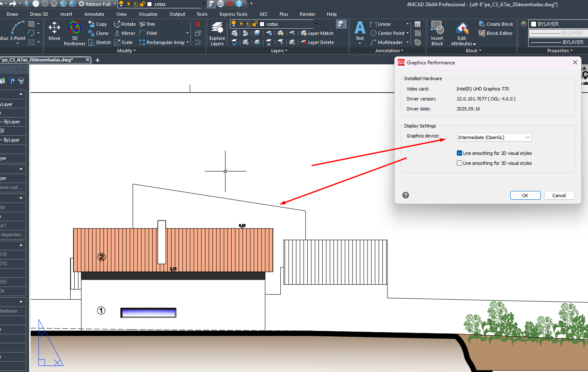Screen dimensions: 588x372
Task: Open the Annotate ribbon tab
Action: click(x=94, y=14)
